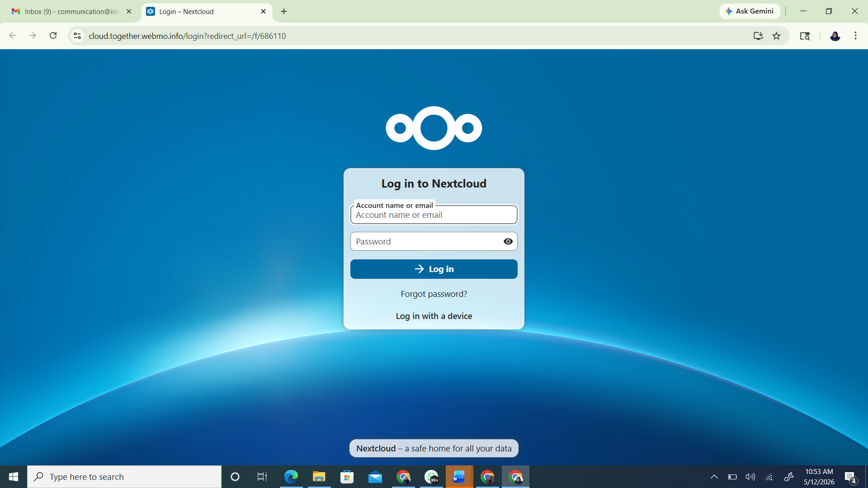Viewport: 868px width, 488px height.
Task: Install app icon in address bar
Action: click(x=758, y=36)
